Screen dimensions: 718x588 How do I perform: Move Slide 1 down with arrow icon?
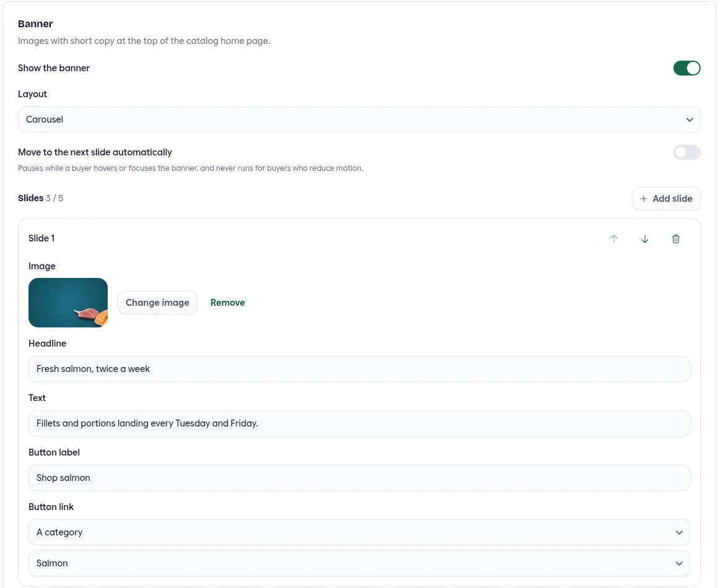[645, 238]
